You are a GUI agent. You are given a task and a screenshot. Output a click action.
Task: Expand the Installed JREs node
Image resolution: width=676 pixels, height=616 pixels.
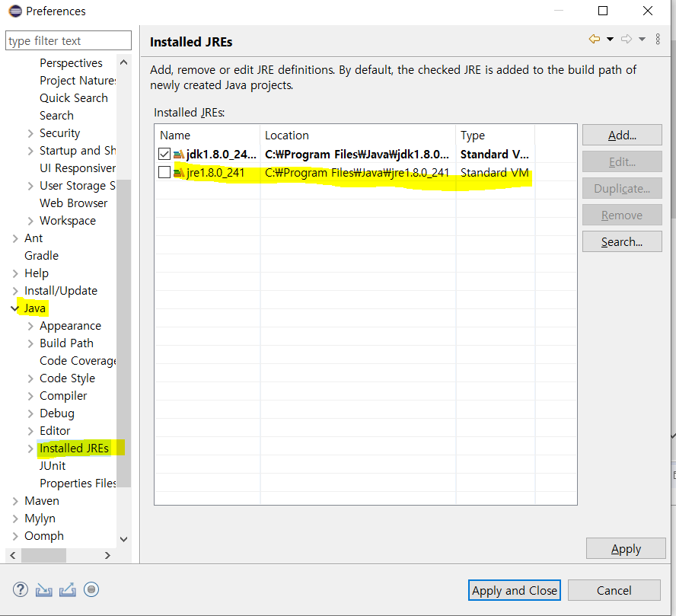point(30,448)
